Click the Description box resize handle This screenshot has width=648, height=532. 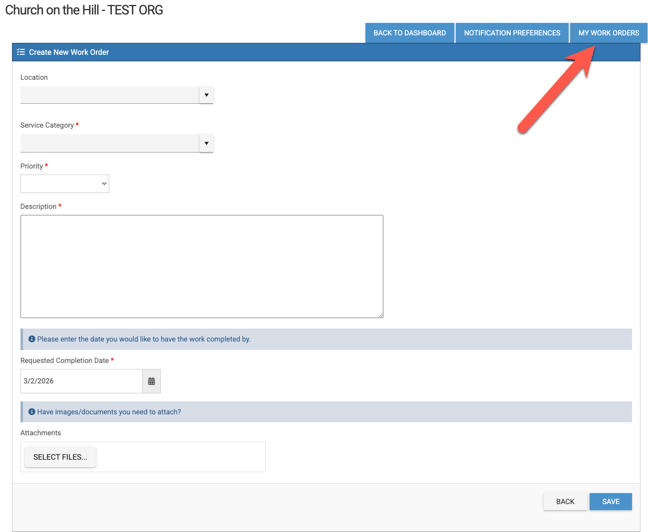point(379,314)
